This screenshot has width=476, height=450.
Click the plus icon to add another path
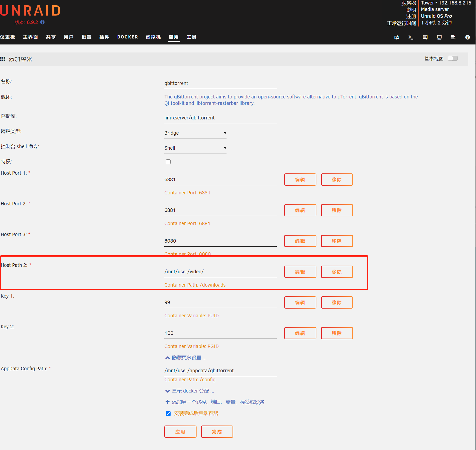[x=168, y=402]
